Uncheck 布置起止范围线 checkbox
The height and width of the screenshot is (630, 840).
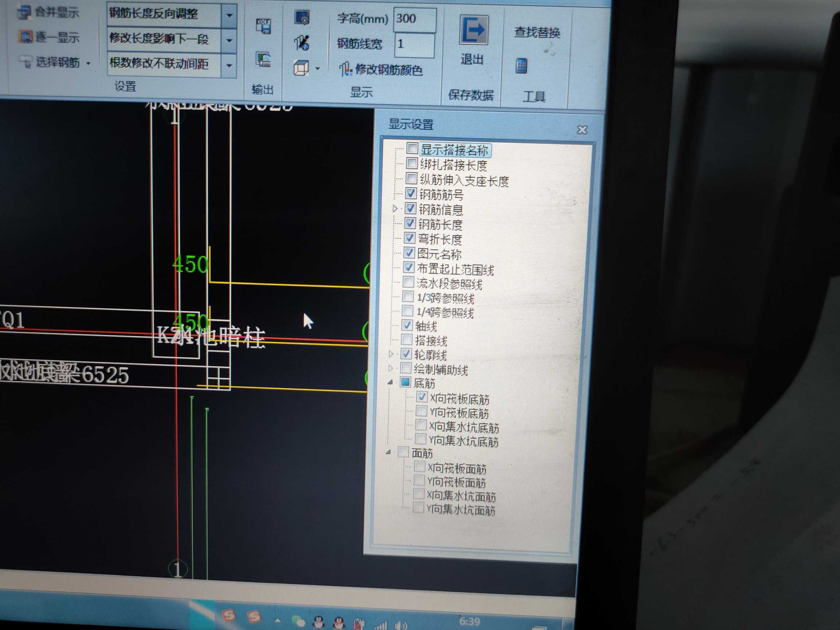[409, 267]
